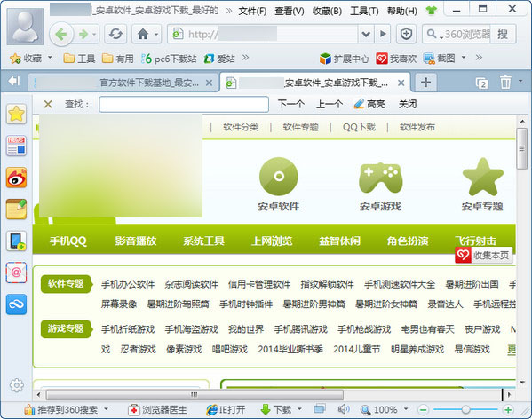Click the 安卓软件 disc icon
The height and width of the screenshot is (419, 532).
(279, 177)
